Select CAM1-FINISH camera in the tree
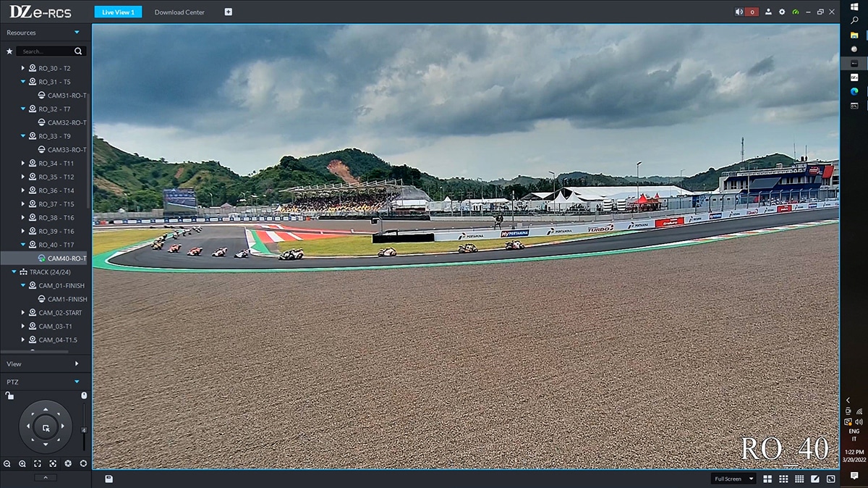This screenshot has width=868, height=488. [67, 299]
